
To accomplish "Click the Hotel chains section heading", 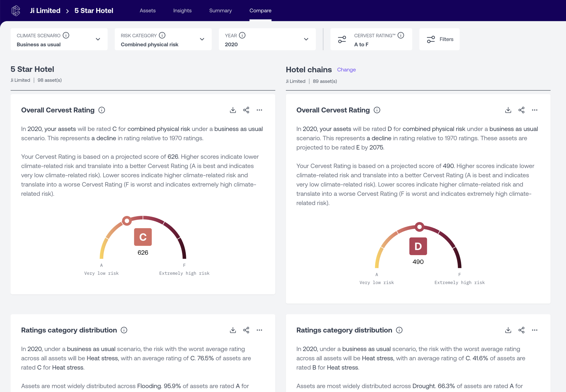I will coord(309,70).
